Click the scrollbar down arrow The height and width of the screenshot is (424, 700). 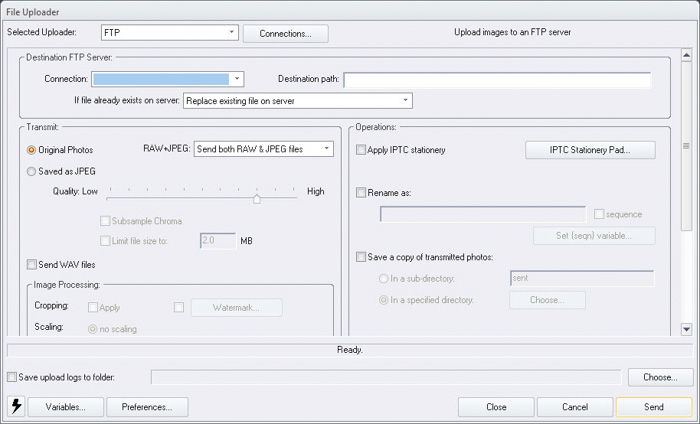click(687, 329)
